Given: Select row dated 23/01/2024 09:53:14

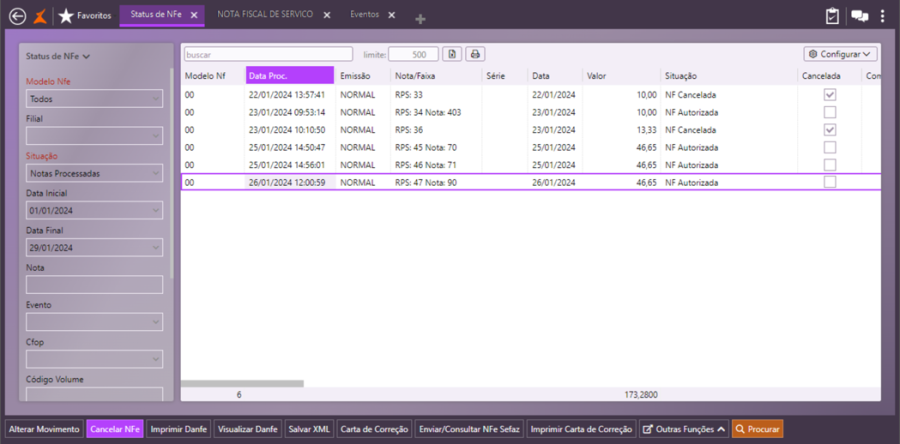Looking at the screenshot, I should pyautogui.click(x=531, y=112).
